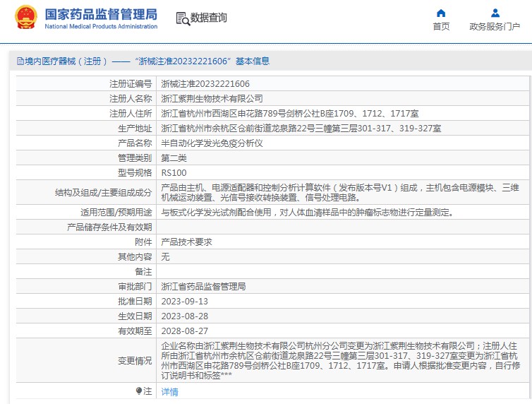532x404 pixels.
Task: Click the model specification RS100 value
Action: pos(174,172)
